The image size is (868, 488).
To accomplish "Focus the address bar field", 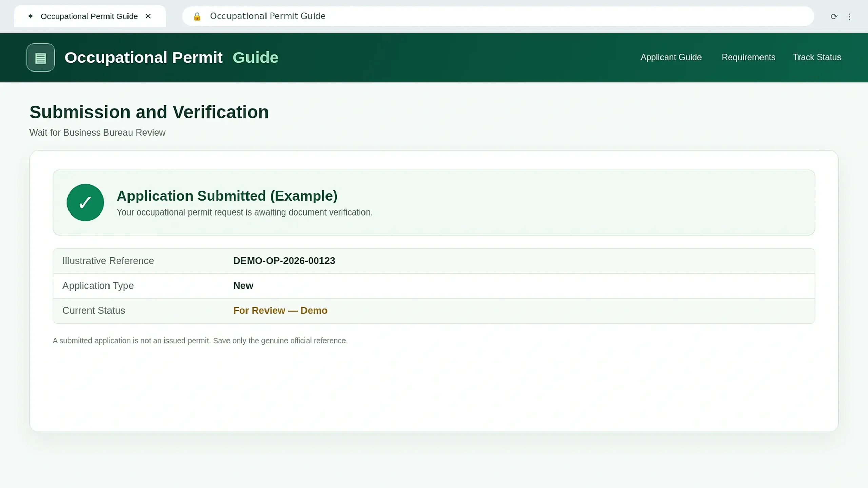I will 498,16.
